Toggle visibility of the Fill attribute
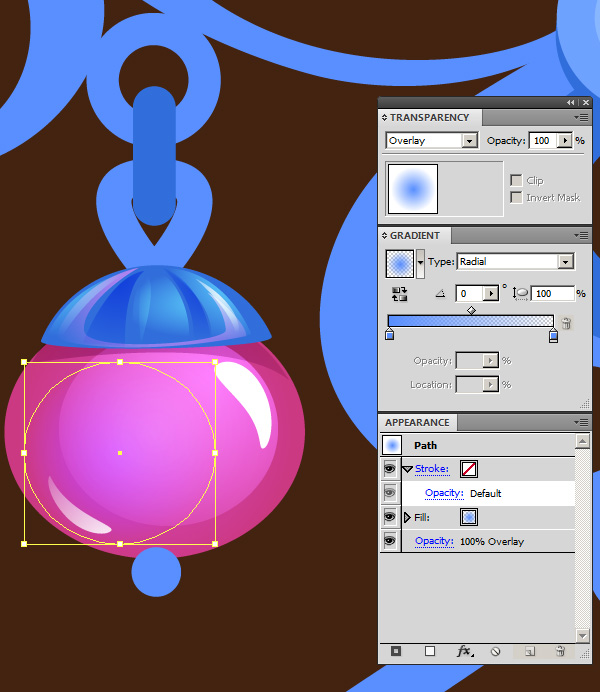 coord(389,517)
